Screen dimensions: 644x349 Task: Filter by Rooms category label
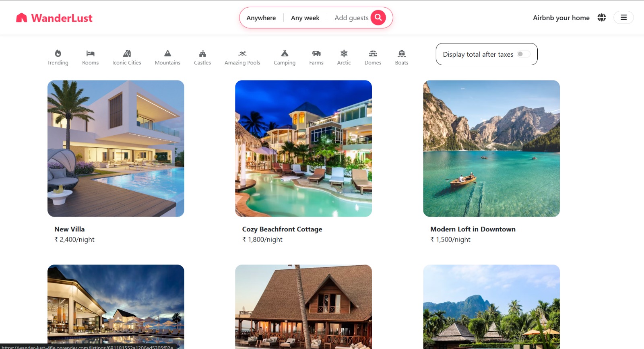tap(91, 63)
